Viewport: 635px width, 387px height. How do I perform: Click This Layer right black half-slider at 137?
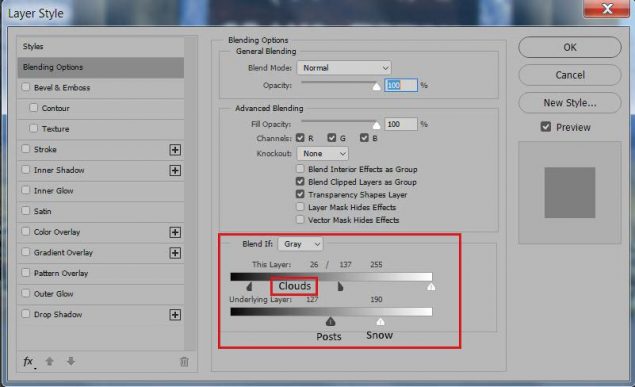pyautogui.click(x=340, y=287)
